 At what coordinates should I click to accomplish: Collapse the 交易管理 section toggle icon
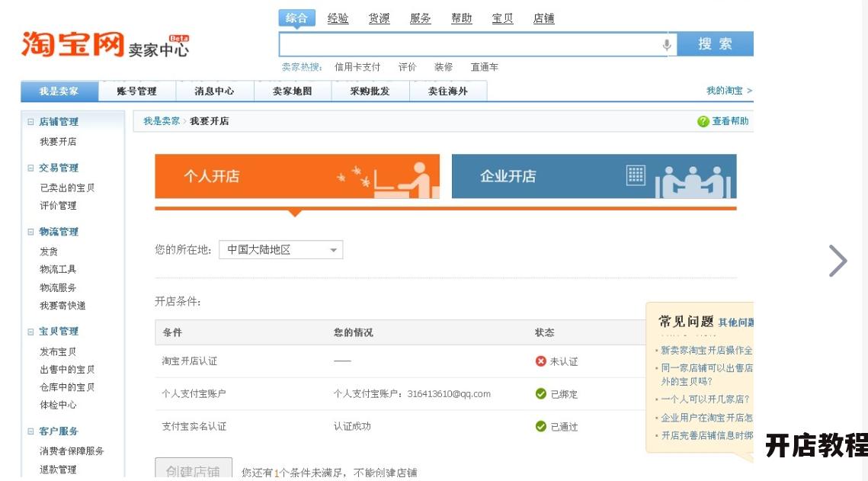pyautogui.click(x=30, y=168)
